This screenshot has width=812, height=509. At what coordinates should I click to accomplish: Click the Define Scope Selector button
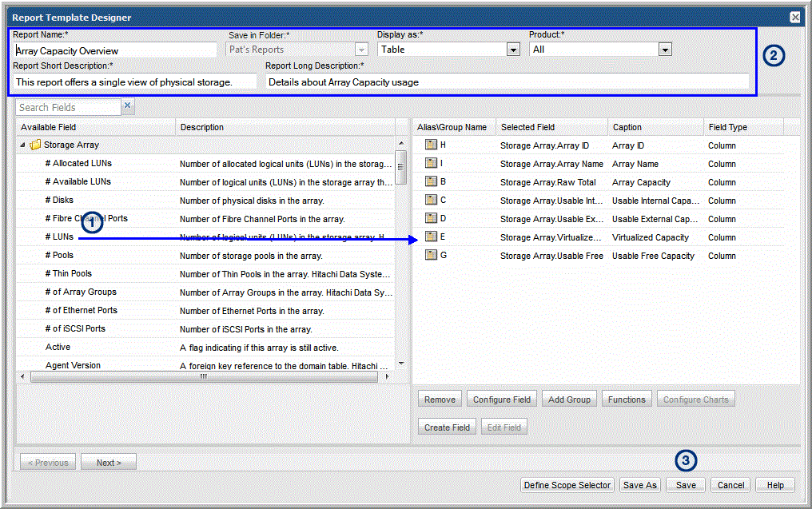tap(567, 485)
